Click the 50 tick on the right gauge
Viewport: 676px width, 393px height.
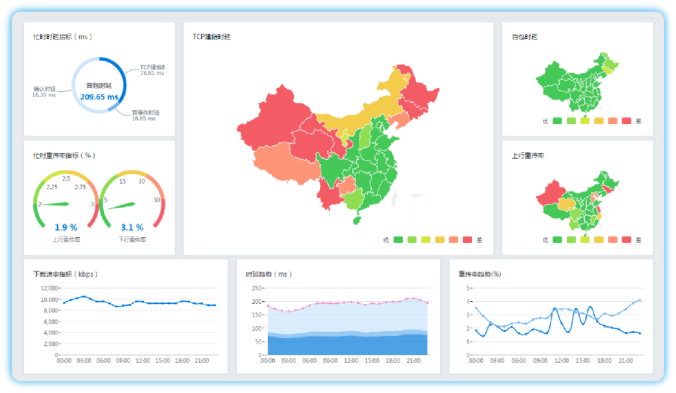tap(157, 200)
